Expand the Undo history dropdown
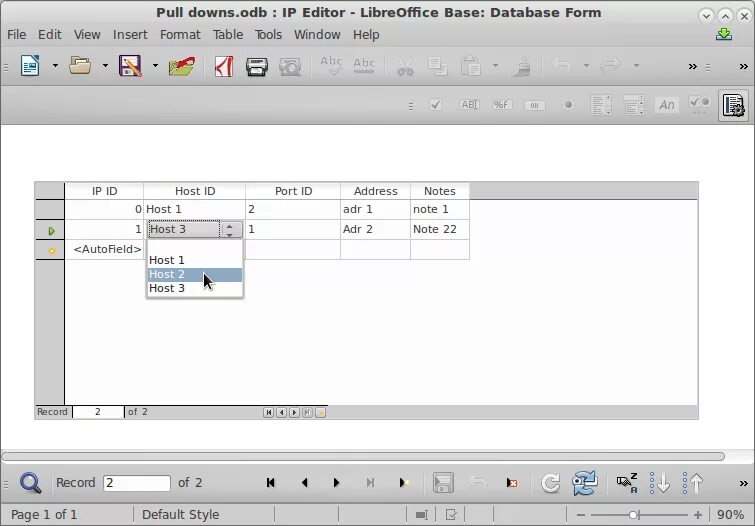The height and width of the screenshot is (526, 755). 586,66
